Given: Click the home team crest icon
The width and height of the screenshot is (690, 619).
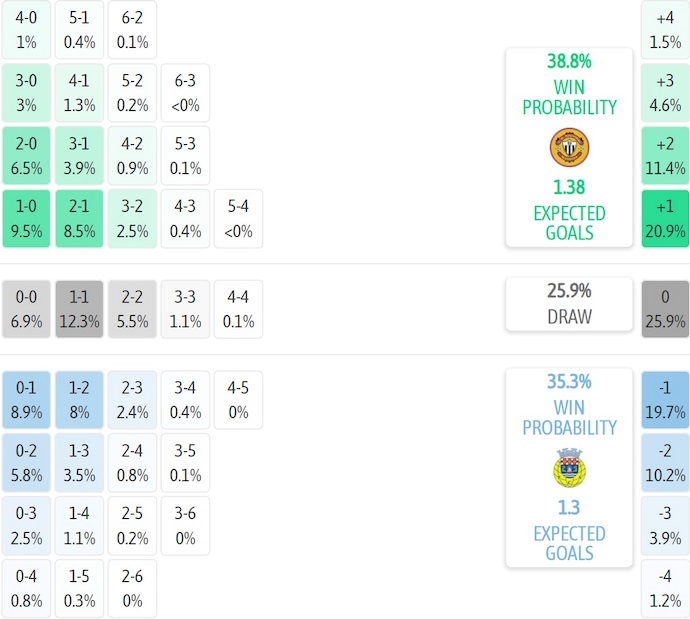Looking at the screenshot, I should tap(569, 147).
